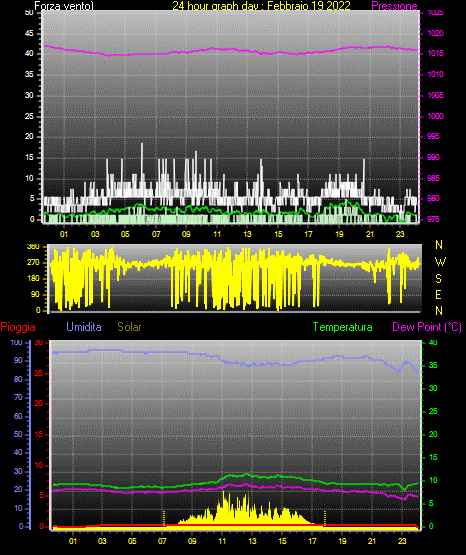
Task: Click the W compass direction label
Action: (440, 262)
